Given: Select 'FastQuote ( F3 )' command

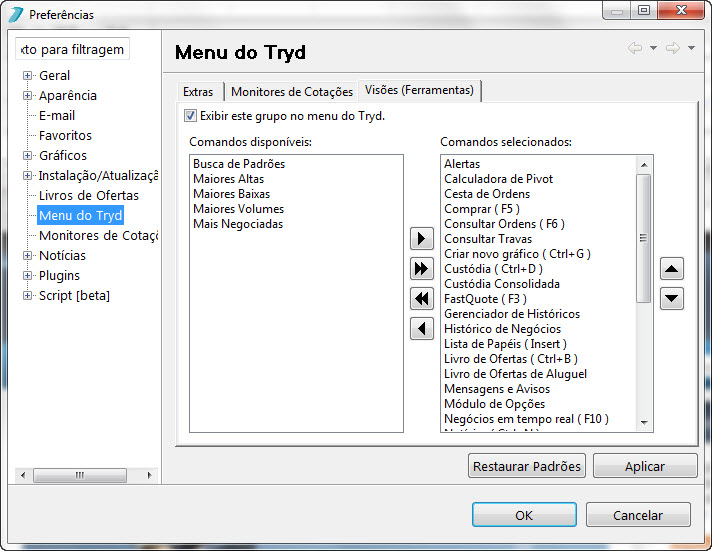Looking at the screenshot, I should click(485, 298).
